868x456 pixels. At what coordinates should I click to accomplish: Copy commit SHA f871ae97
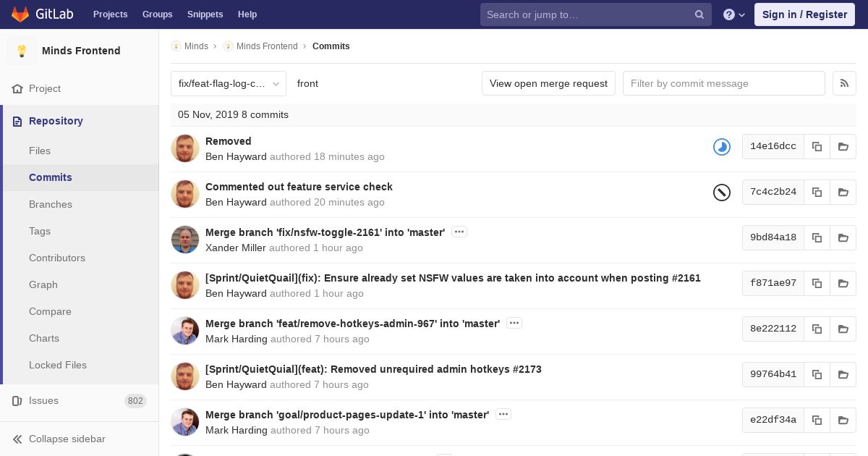pyautogui.click(x=817, y=283)
